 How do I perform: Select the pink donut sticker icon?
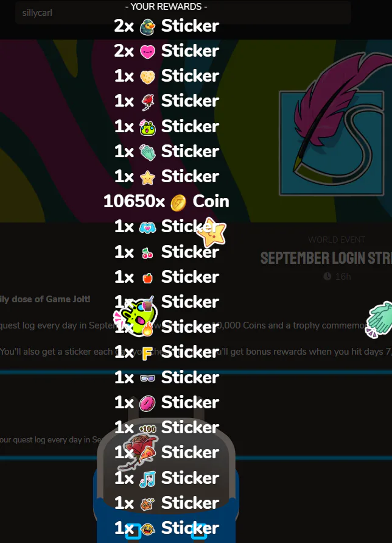click(147, 403)
